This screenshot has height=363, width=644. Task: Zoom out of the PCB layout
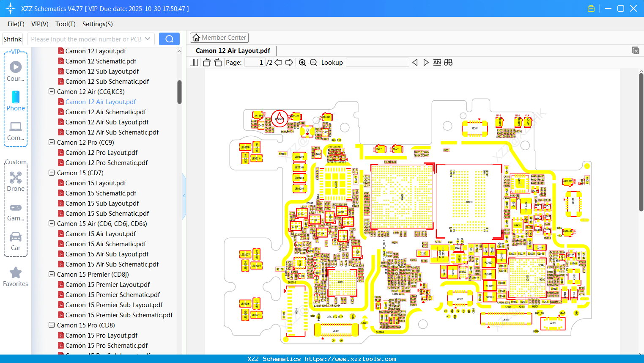314,63
